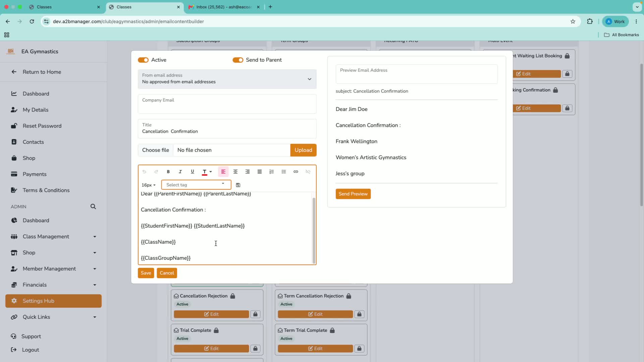Turn off the Active toggle
This screenshot has height=362, width=644.
(x=143, y=60)
